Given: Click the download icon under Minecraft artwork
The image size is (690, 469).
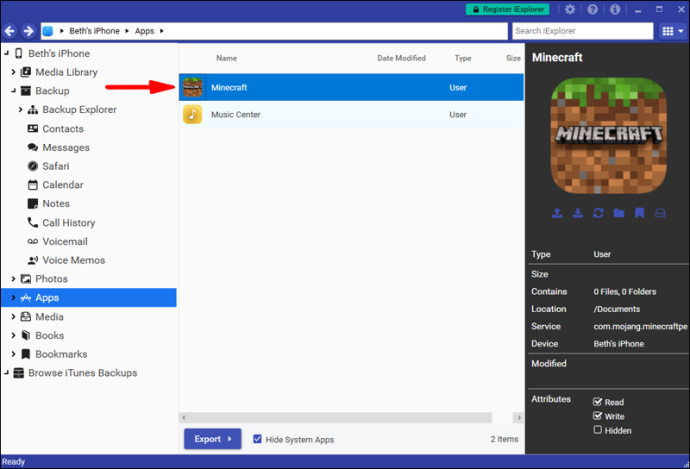Looking at the screenshot, I should pos(578,213).
